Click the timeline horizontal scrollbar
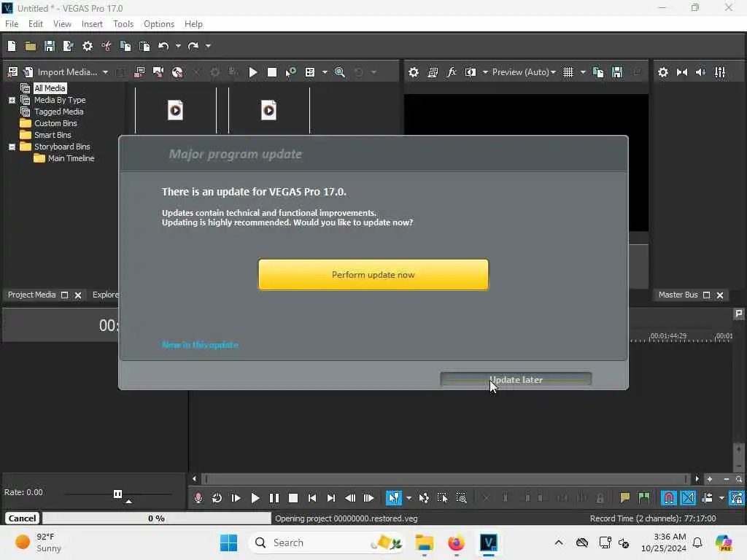 [x=446, y=479]
